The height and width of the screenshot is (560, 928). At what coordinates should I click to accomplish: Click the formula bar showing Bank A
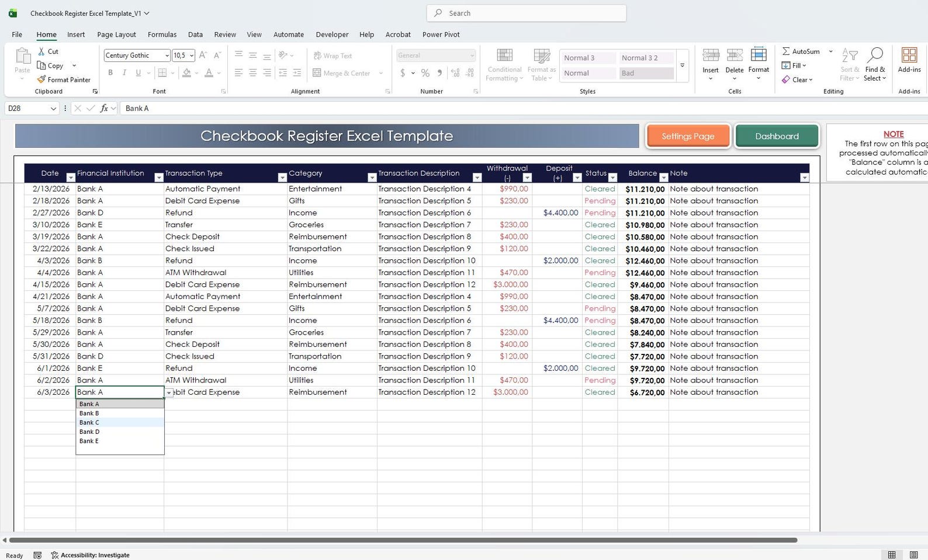(x=524, y=108)
